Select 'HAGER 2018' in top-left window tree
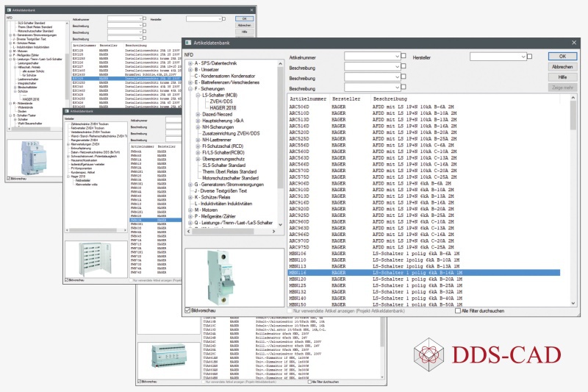This screenshot has height=392, width=588. point(31,99)
